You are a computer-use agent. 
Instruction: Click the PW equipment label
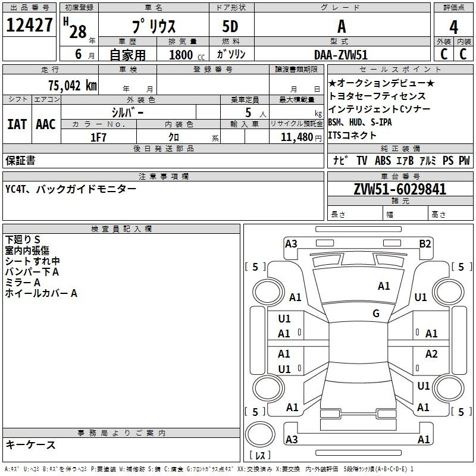(x=464, y=160)
